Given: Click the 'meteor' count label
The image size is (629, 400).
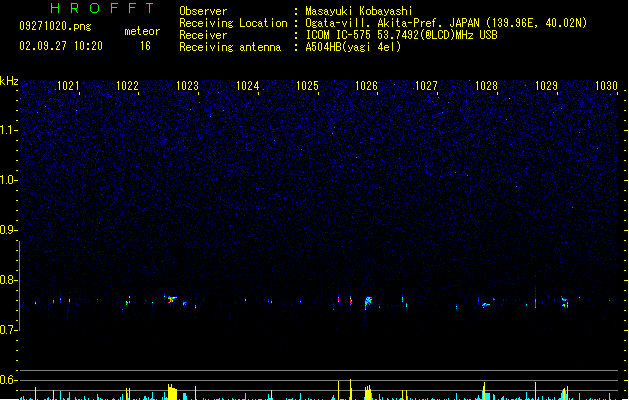Looking at the screenshot, I should pyautogui.click(x=142, y=31).
